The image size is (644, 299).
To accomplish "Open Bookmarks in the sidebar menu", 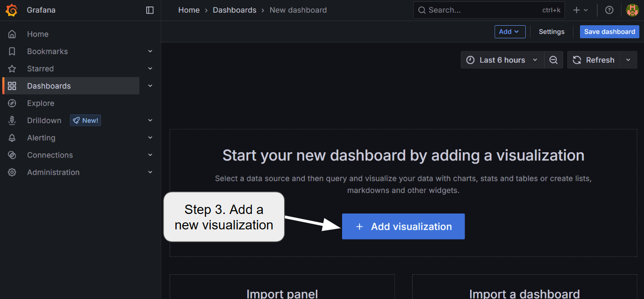I will (47, 51).
